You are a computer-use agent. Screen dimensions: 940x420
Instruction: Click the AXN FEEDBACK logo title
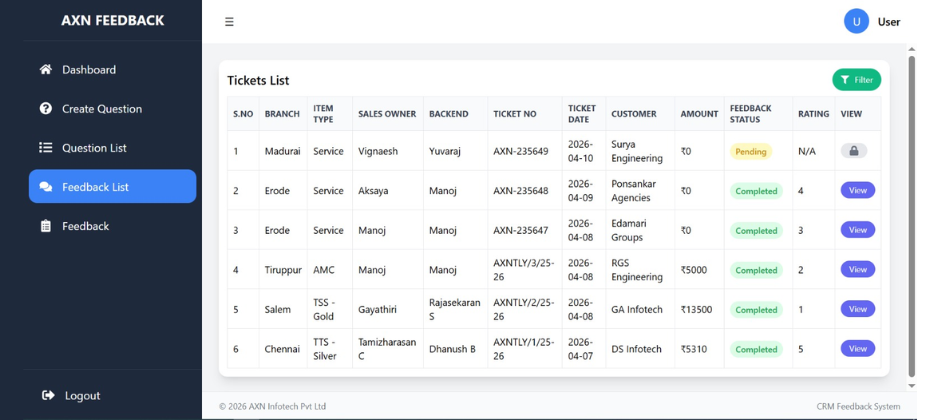(112, 21)
